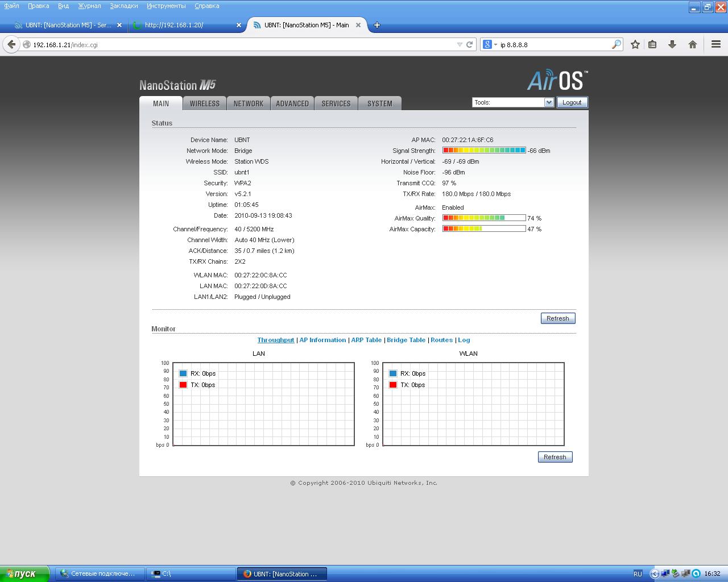Screen dimensions: 728x582
Task: Click the Monitor section Refresh button
Action: pyautogui.click(x=555, y=457)
